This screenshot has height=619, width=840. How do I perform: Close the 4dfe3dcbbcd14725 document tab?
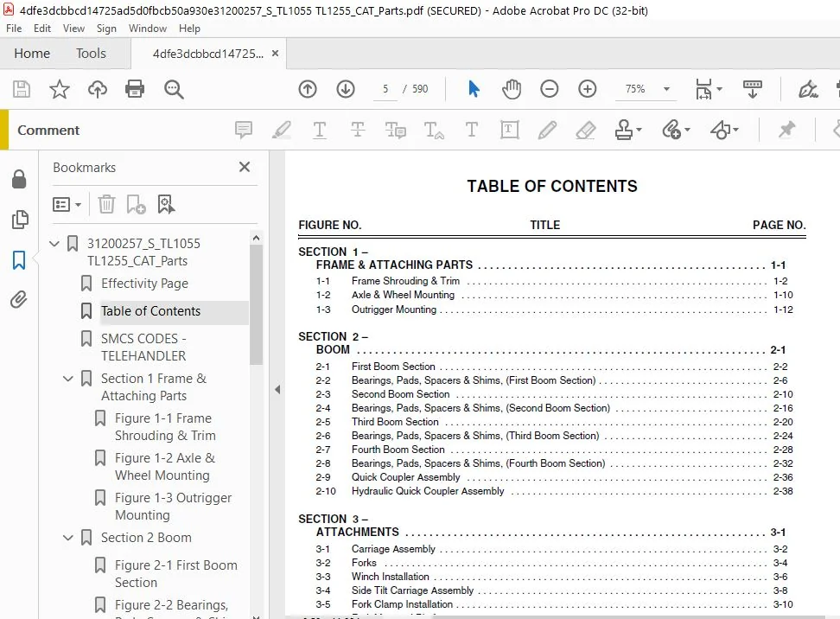tap(276, 54)
